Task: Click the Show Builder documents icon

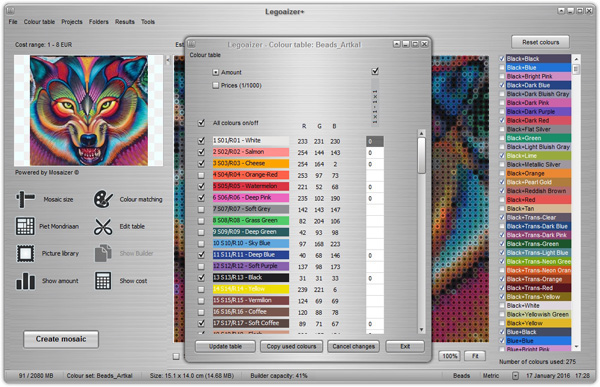Action: tap(103, 253)
